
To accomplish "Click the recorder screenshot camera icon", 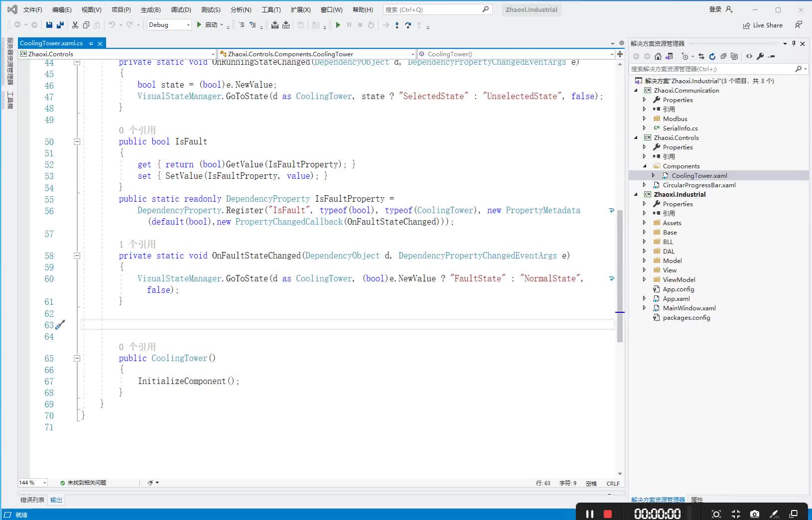I will pos(755,514).
